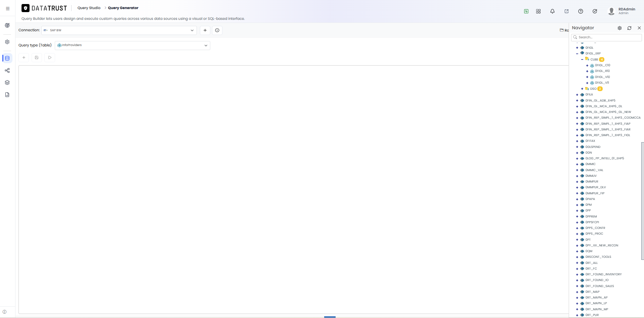Screen dimensions: 644x318
Task: Add a new connection with plus button
Action: (205, 30)
